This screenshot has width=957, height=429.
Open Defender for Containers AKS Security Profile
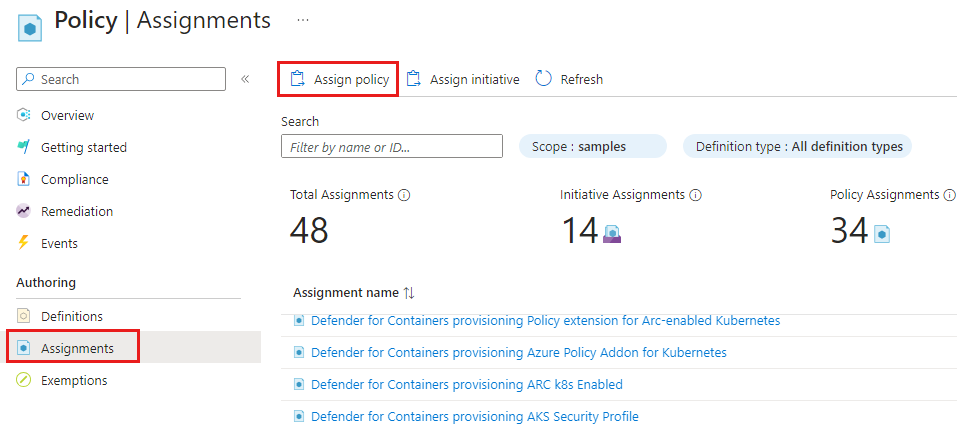[474, 416]
